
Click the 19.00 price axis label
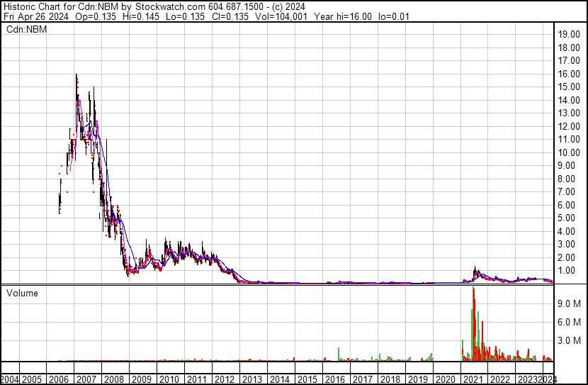pyautogui.click(x=569, y=35)
